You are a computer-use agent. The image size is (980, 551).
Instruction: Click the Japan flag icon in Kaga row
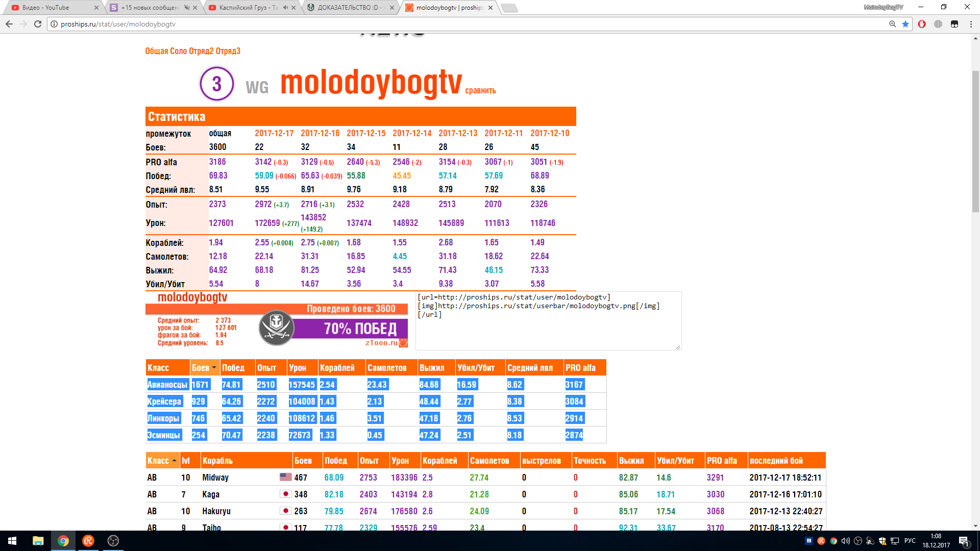coord(286,494)
